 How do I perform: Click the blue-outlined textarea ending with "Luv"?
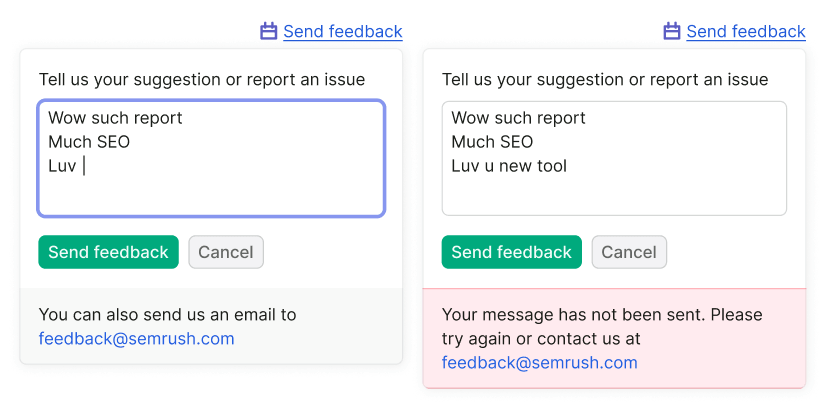(x=211, y=158)
